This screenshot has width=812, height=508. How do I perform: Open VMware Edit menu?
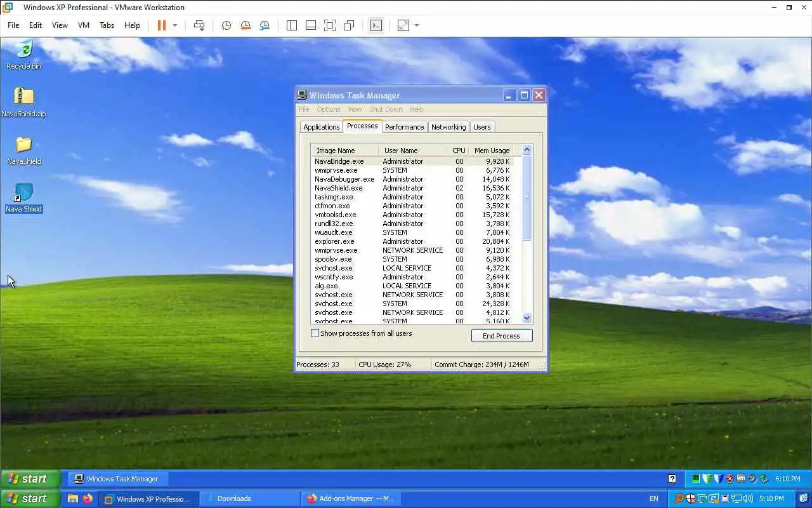click(36, 25)
